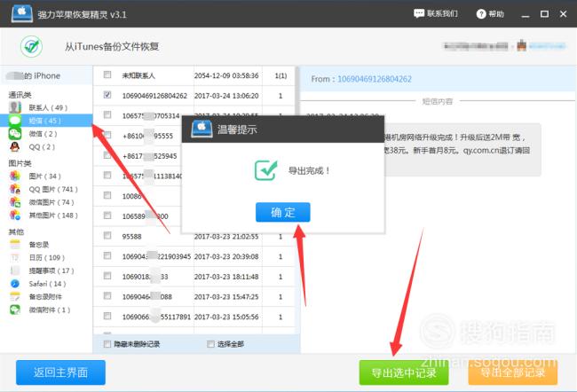Click 导出选中记录 green button
This screenshot has width=577, height=392.
coord(404,372)
